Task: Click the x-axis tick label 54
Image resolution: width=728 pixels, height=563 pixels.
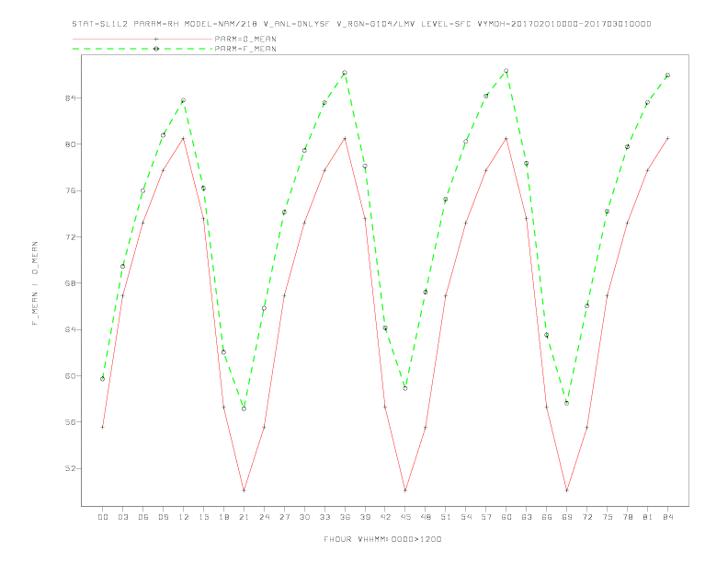Action: [x=466, y=517]
